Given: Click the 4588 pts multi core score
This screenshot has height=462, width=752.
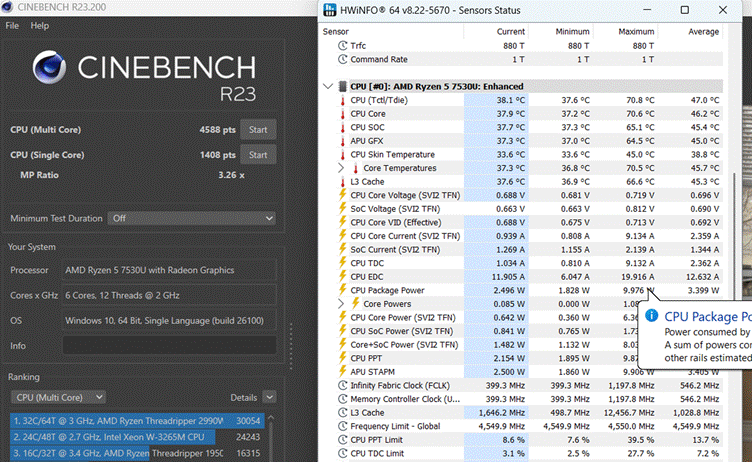Looking at the screenshot, I should [217, 130].
